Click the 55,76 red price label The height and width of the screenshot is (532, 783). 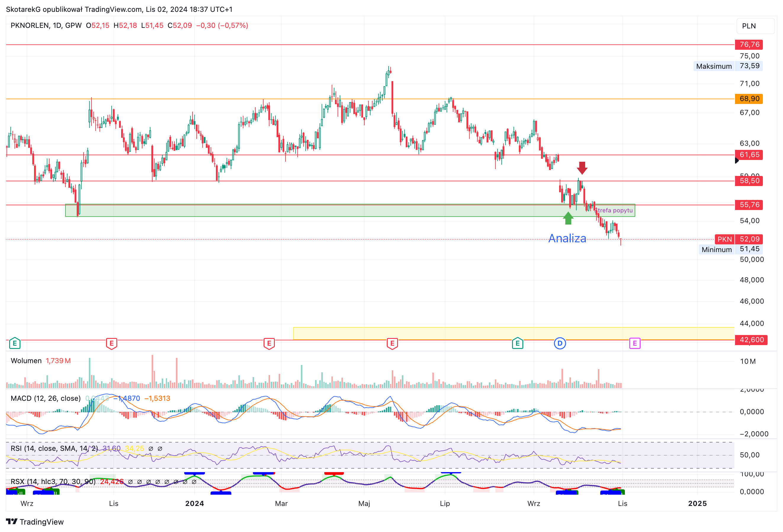point(749,204)
